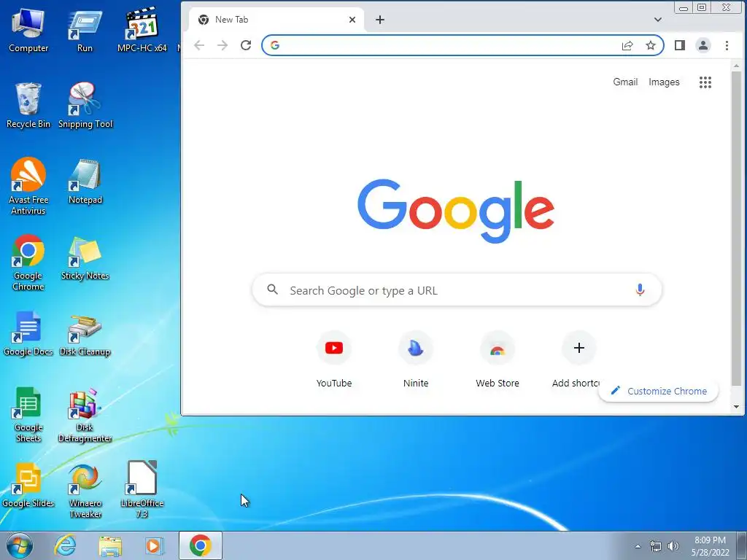Select the Computer desktop icon

[28, 31]
